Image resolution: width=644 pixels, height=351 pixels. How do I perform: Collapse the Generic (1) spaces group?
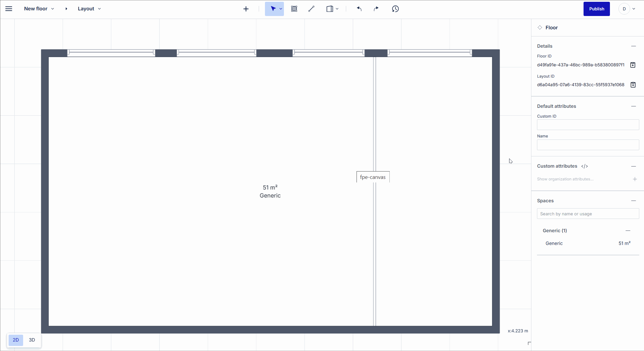coord(628,230)
